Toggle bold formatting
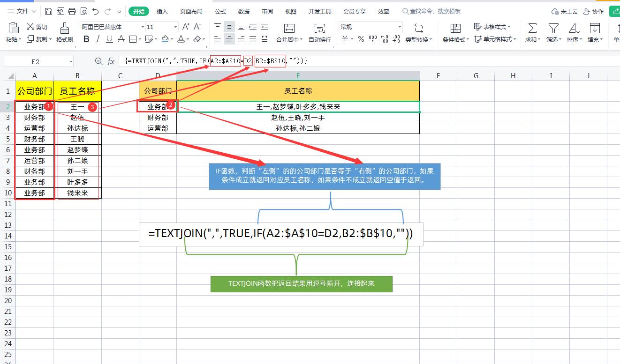 86,39
